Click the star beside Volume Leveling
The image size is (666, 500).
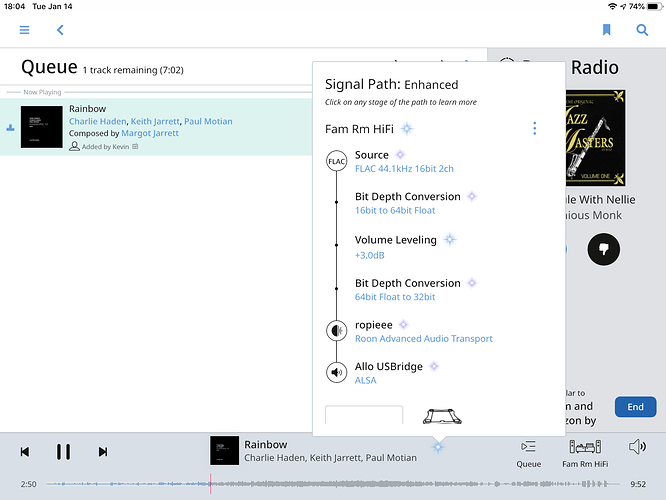tap(450, 240)
